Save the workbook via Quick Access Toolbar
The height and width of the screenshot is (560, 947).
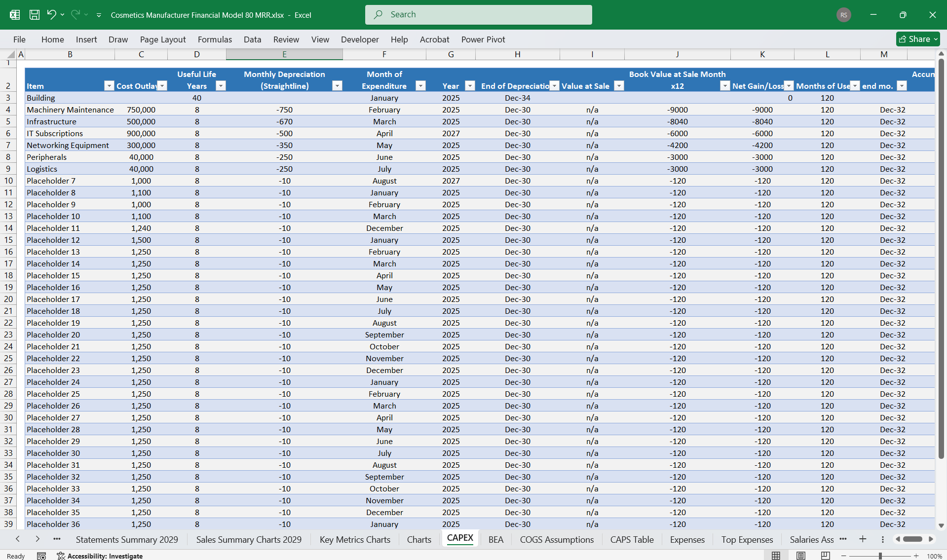tap(34, 15)
